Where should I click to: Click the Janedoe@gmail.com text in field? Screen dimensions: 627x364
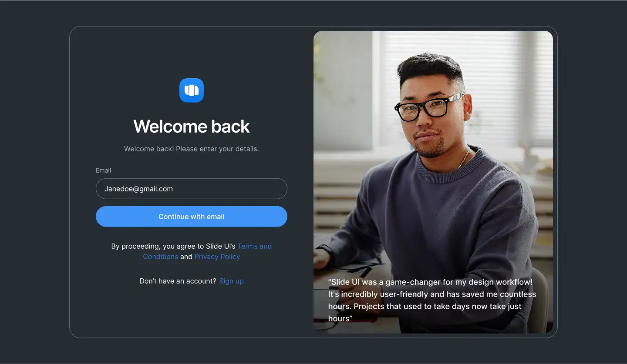[x=138, y=189]
